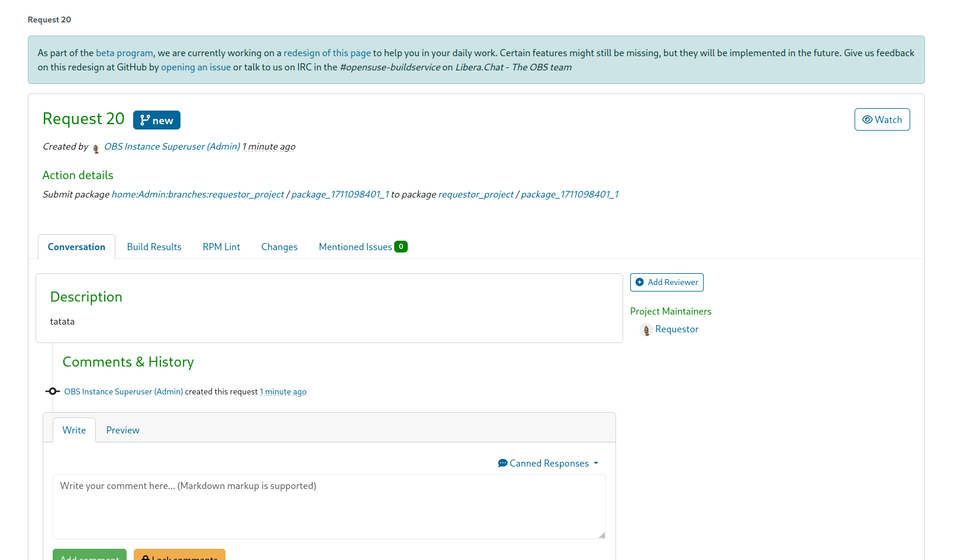Expand the Canned Responses dropdown
Viewport: 954px width, 560px height.
pos(548,463)
